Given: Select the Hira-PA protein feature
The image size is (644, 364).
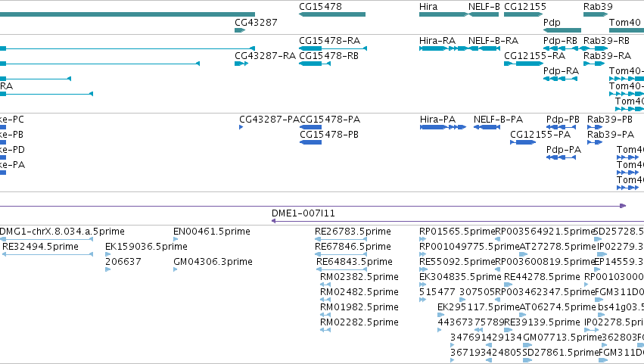Looking at the screenshot, I should tap(443, 127).
